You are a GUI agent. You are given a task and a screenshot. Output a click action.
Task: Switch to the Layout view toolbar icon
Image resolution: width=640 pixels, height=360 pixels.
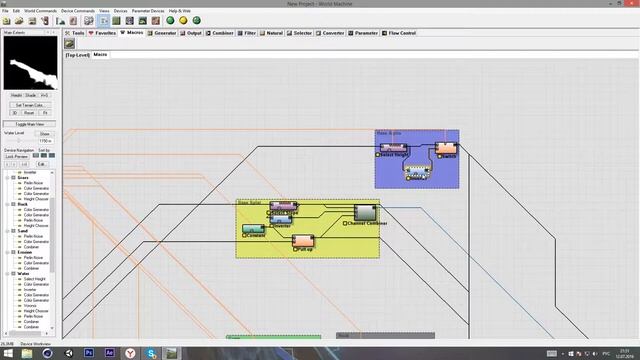tap(117, 20)
